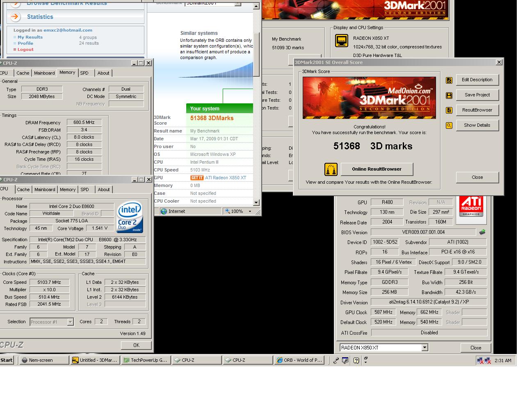Viewport: 525px width, 420px height.
Task: Click the 2:31 AM taskbar clock
Action: pos(503,361)
